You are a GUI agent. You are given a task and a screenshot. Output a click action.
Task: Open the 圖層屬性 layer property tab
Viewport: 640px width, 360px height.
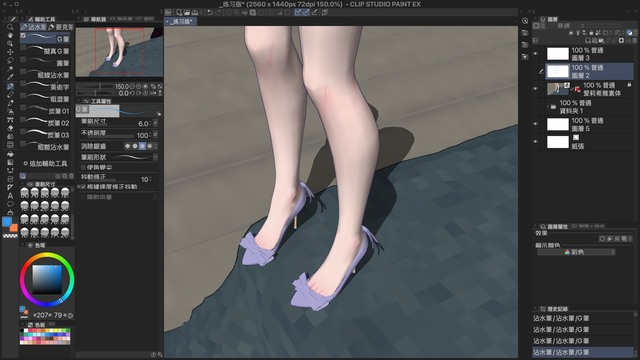(554, 227)
